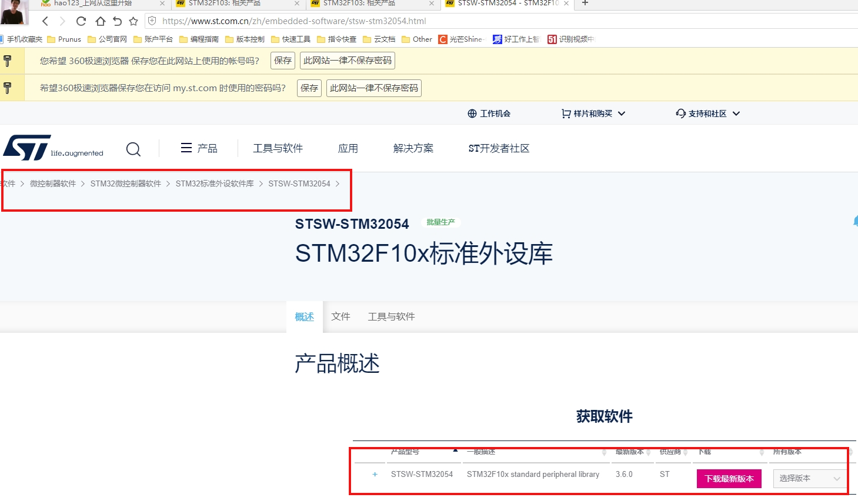Click the search magnifier icon

[133, 149]
